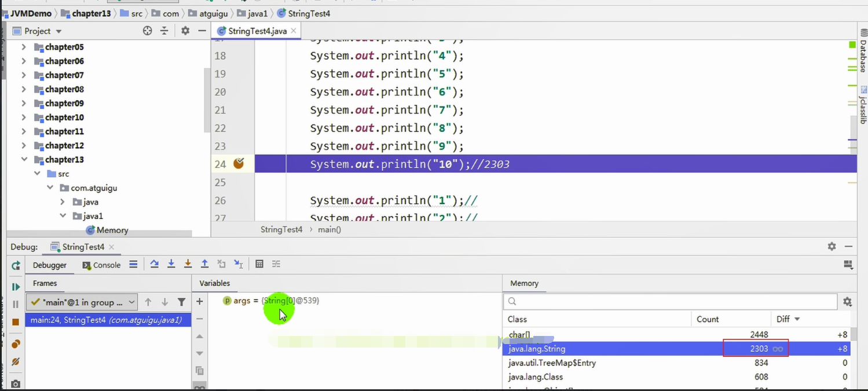This screenshot has height=391, width=868.
Task: Restore debugger layout icon
Action: [848, 265]
